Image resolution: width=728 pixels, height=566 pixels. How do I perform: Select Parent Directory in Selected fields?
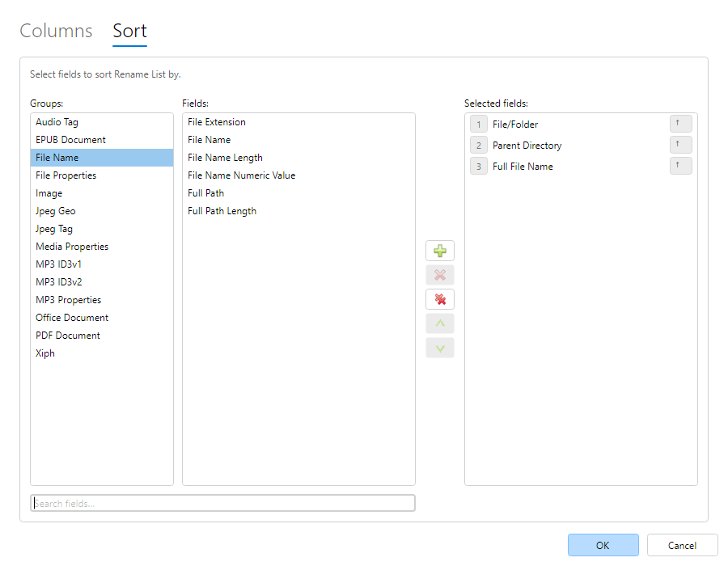[x=581, y=146]
